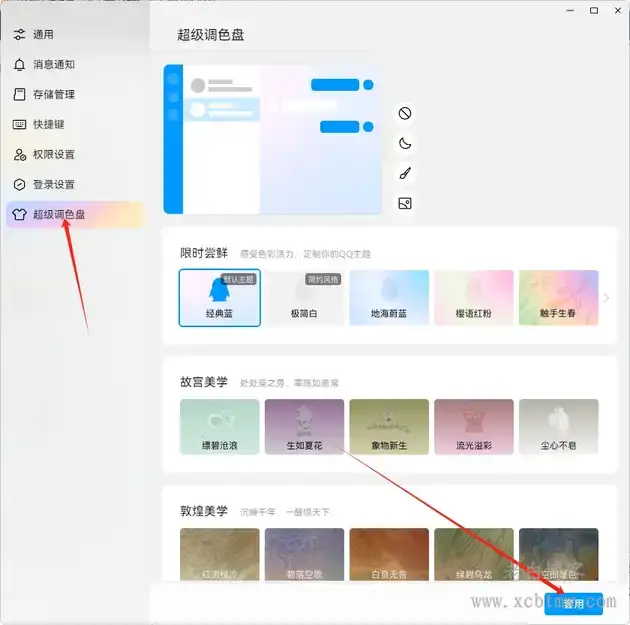
Task: Close the settings window
Action: click(618, 10)
